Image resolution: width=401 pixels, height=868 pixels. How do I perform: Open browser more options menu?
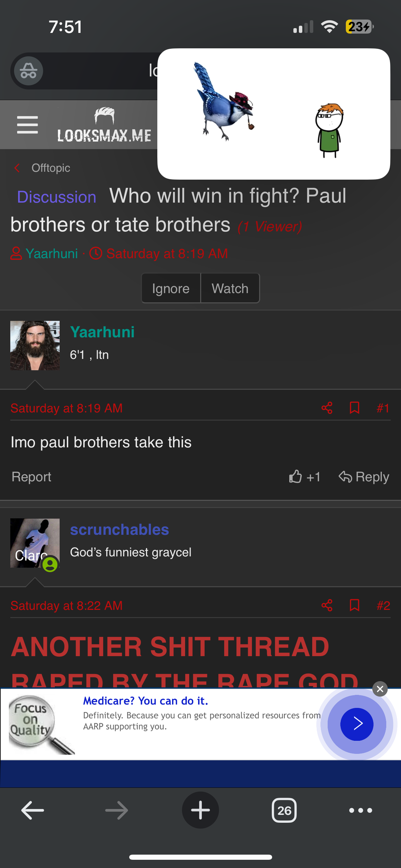click(361, 810)
